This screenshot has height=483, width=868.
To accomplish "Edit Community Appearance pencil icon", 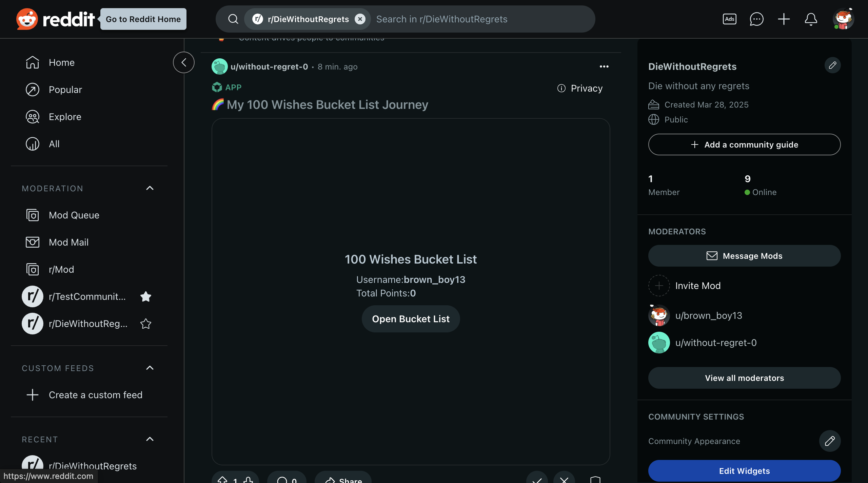I will [x=830, y=441].
